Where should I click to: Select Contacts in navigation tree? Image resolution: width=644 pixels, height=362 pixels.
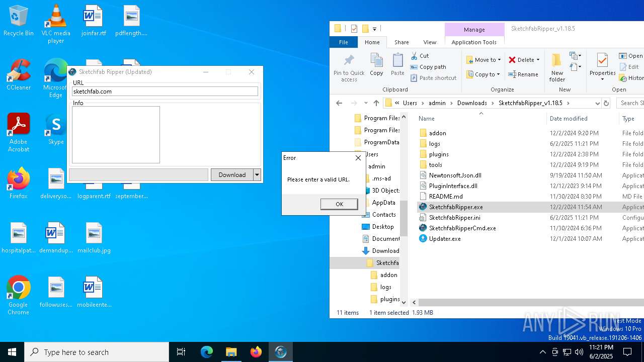pos(383,215)
